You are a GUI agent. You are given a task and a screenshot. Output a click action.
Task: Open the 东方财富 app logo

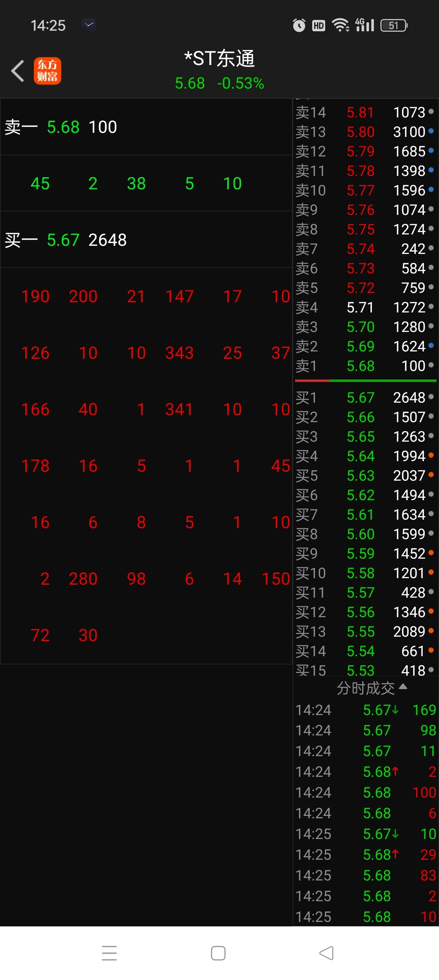(x=47, y=71)
